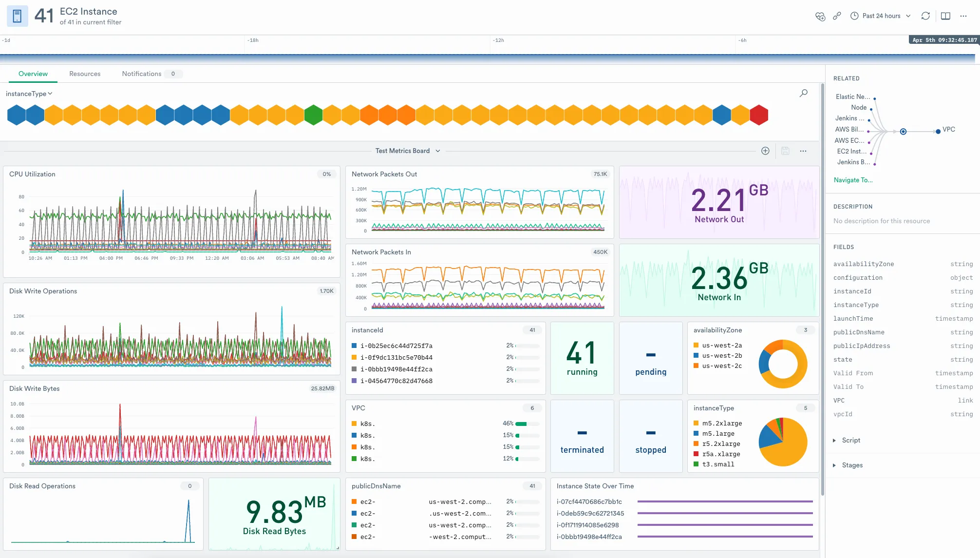This screenshot has width=980, height=558.
Task: Click the VPC link field row
Action: coord(903,401)
